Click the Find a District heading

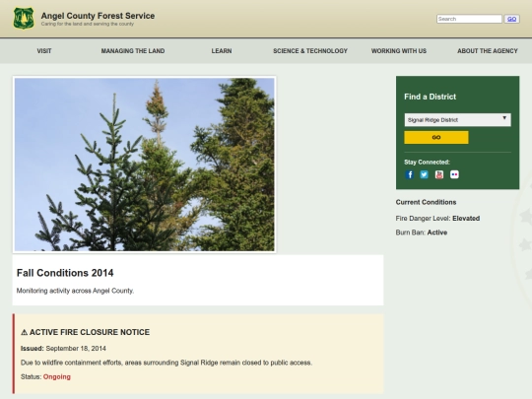[x=430, y=97]
